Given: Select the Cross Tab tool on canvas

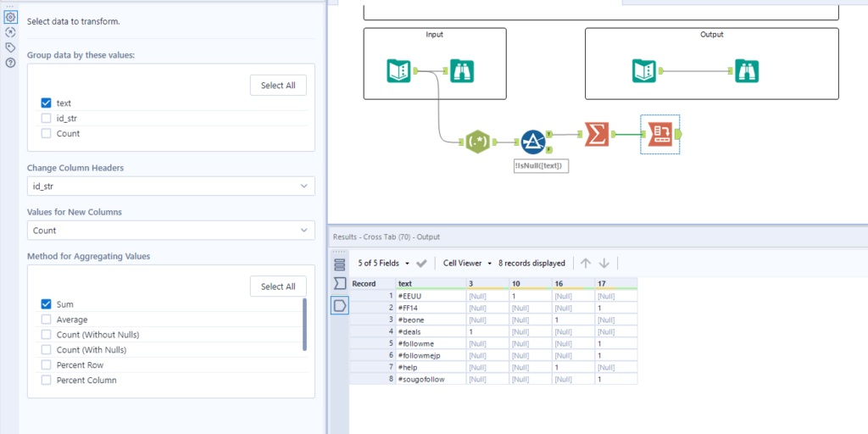Looking at the screenshot, I should 659,135.
